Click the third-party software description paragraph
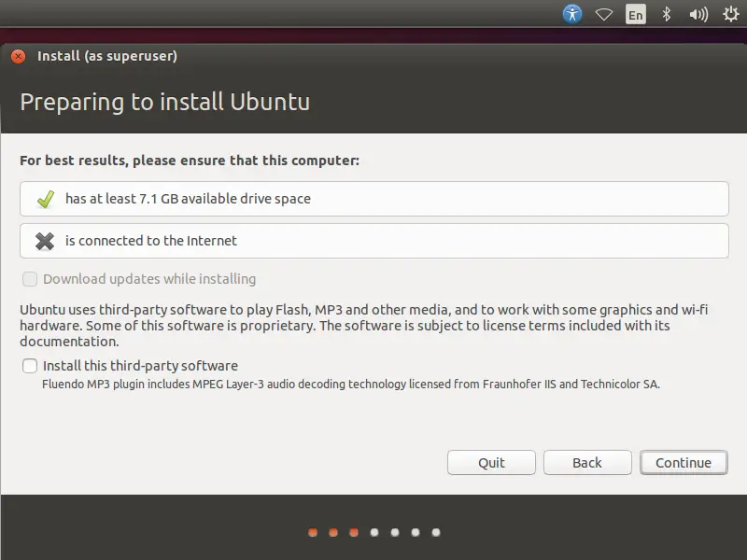The image size is (747, 560). pyautogui.click(x=364, y=325)
